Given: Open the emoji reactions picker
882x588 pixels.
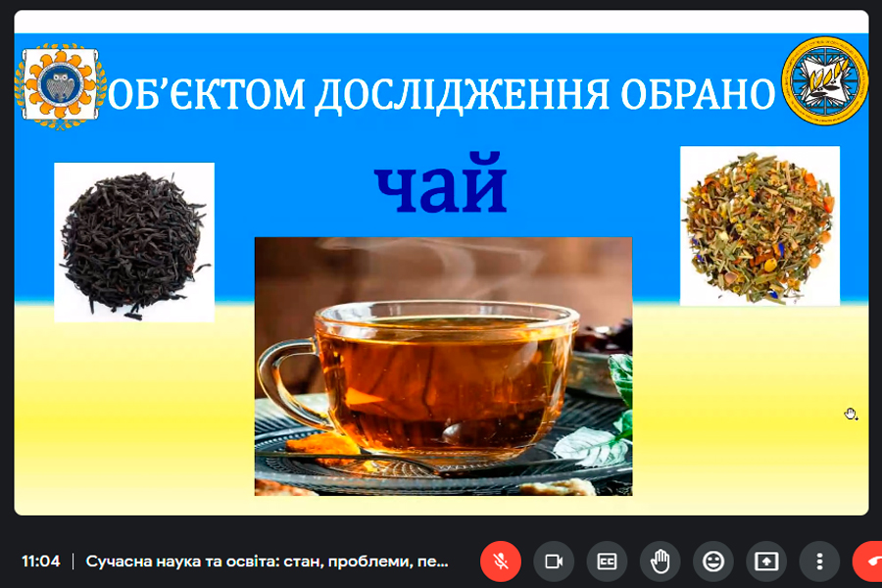Looking at the screenshot, I should (x=713, y=561).
